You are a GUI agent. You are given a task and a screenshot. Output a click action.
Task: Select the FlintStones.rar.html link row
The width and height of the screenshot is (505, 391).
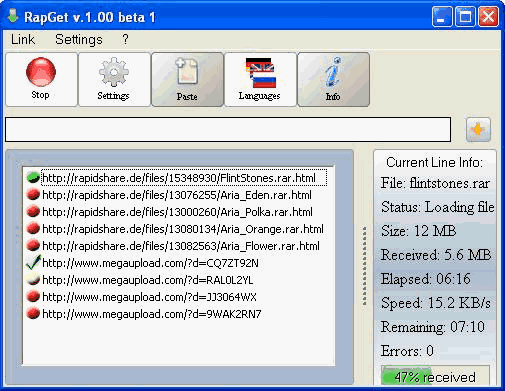pos(184,178)
